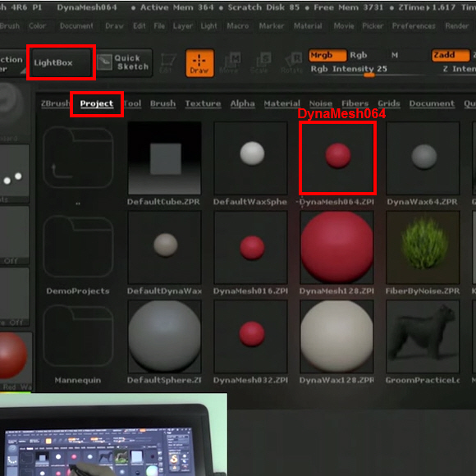Switch to the Alpha tab in LightBox

[x=242, y=103]
